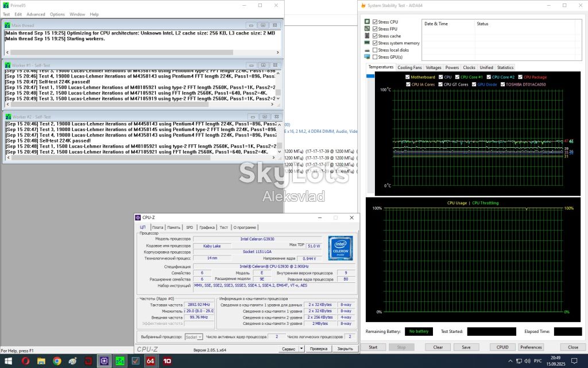The width and height of the screenshot is (588, 368).
Task: Switch keyboard language РУС indicator
Action: coord(537,361)
